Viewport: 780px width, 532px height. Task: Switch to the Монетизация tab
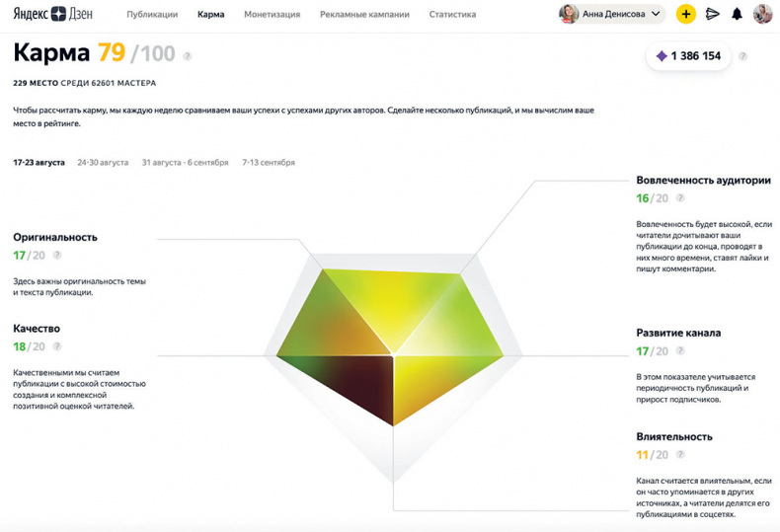[272, 15]
